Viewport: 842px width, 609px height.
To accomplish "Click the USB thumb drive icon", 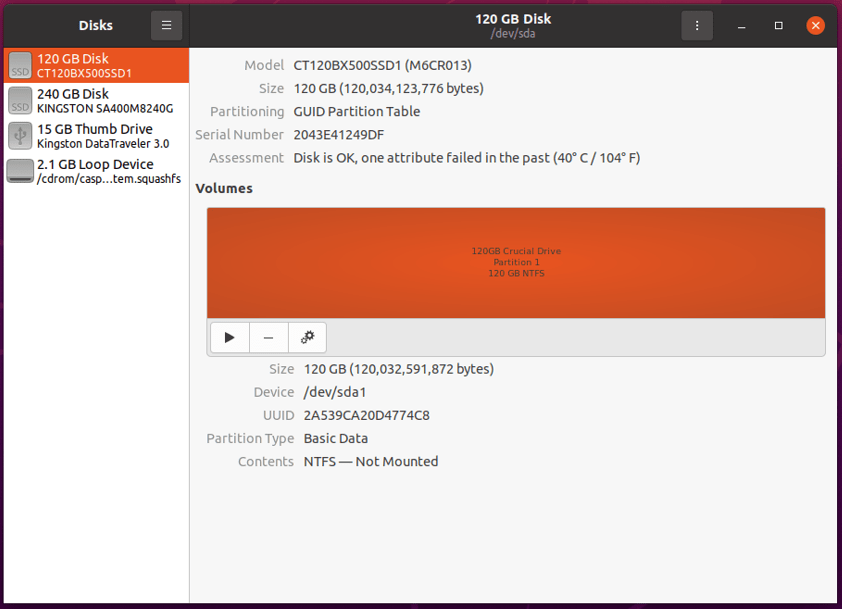I will (x=20, y=136).
